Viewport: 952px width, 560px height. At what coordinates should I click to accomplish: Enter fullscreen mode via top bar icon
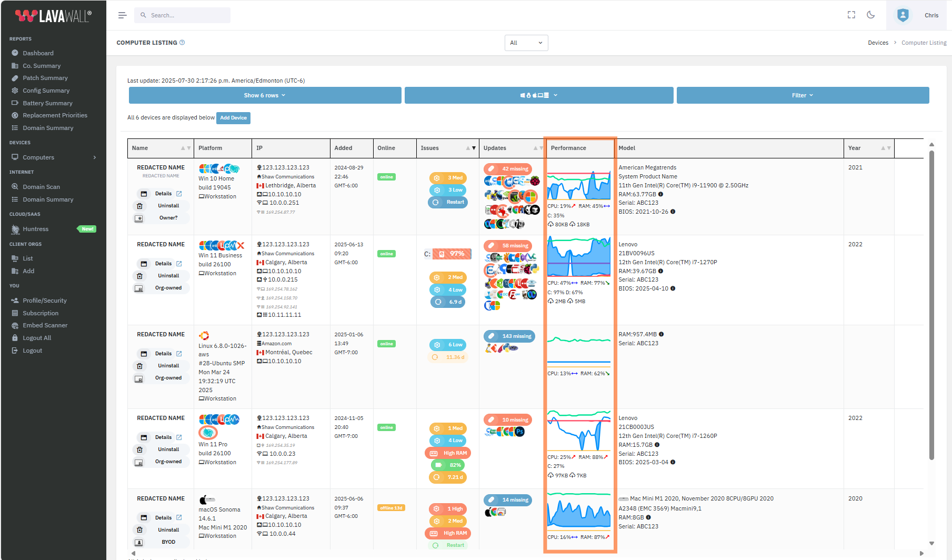(851, 15)
